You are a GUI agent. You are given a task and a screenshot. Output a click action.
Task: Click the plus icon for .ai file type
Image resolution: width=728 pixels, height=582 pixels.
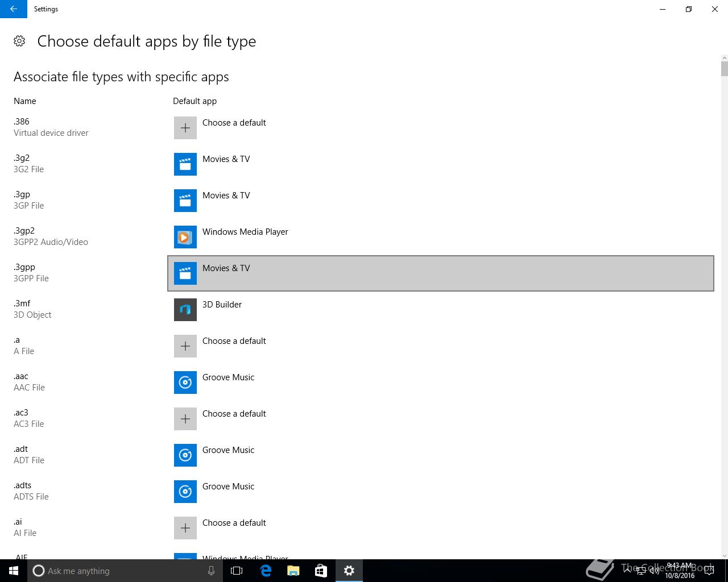click(185, 528)
